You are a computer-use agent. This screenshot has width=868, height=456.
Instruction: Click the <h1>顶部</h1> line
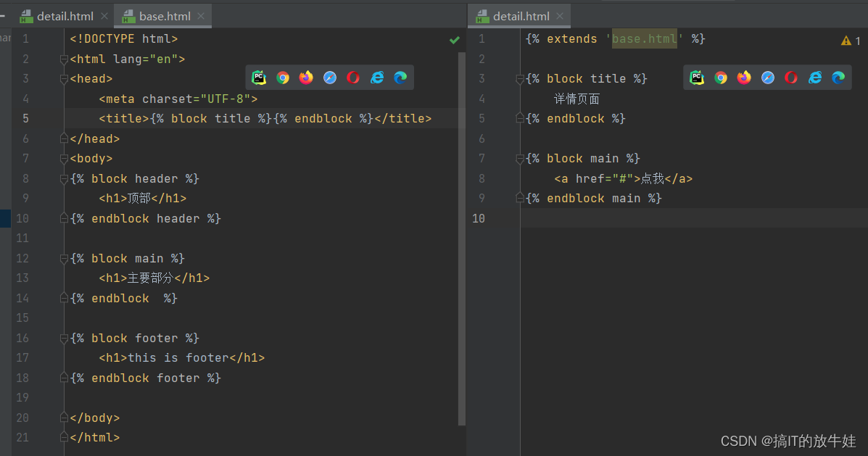point(143,198)
